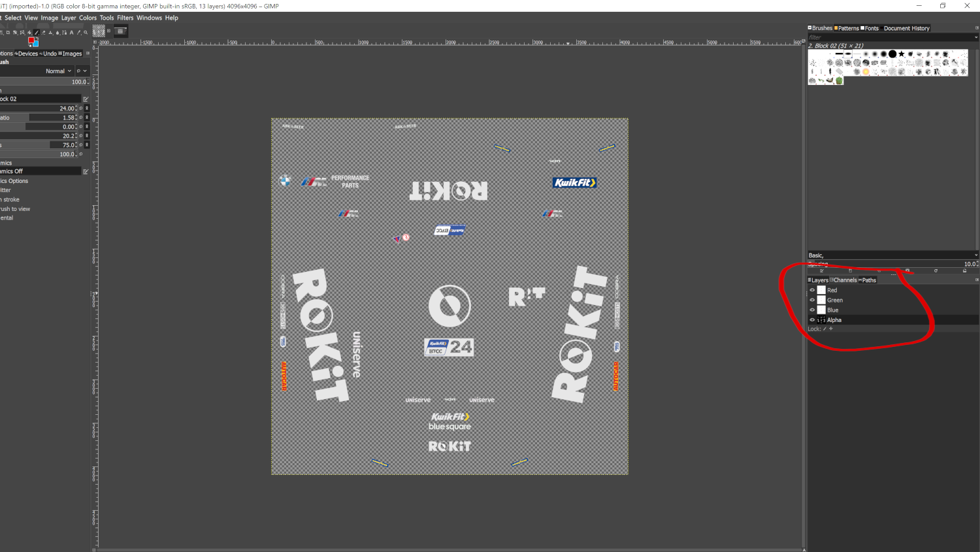Link the 1.58 aspect ratio to brush
The image size is (980, 552).
87,118
